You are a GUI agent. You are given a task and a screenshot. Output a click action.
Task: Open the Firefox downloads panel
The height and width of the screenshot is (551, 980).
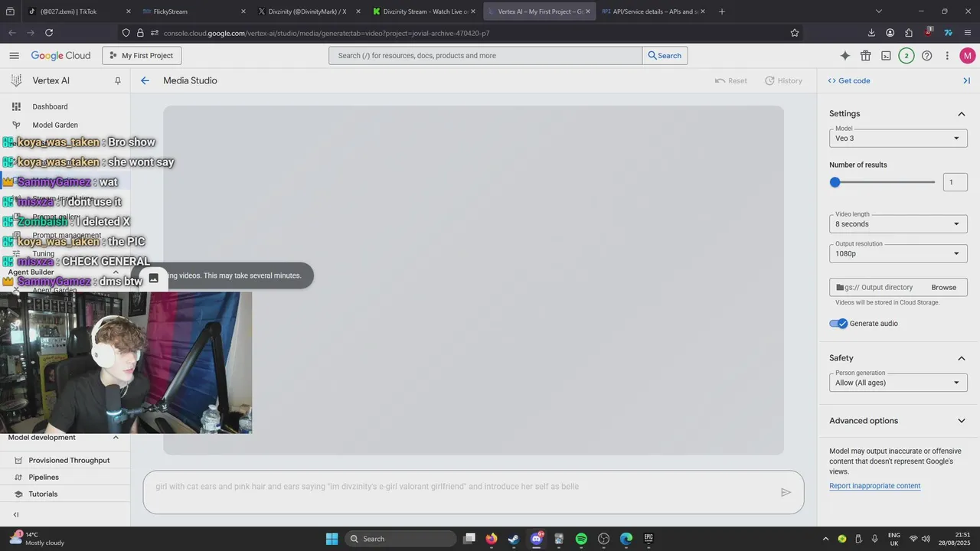pos(871,33)
